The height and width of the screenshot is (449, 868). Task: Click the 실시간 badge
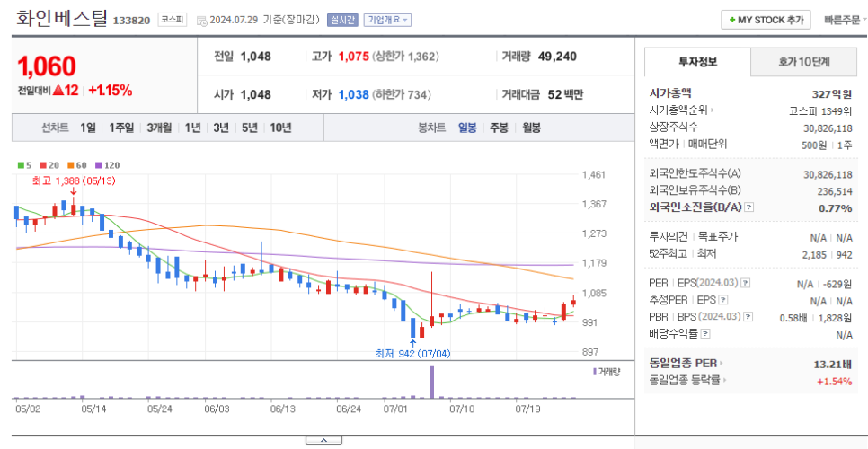(342, 20)
